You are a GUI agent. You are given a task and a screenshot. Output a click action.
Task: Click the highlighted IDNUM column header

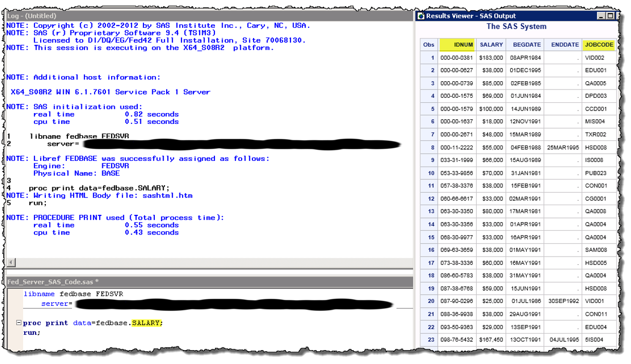[x=457, y=45]
